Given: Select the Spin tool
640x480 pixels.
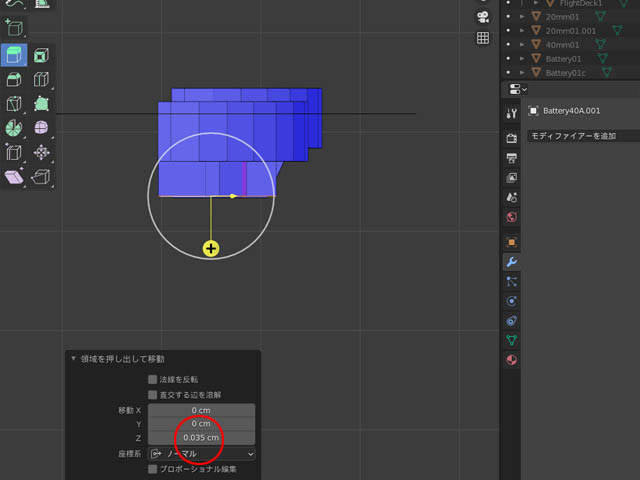Looking at the screenshot, I should click(x=14, y=128).
